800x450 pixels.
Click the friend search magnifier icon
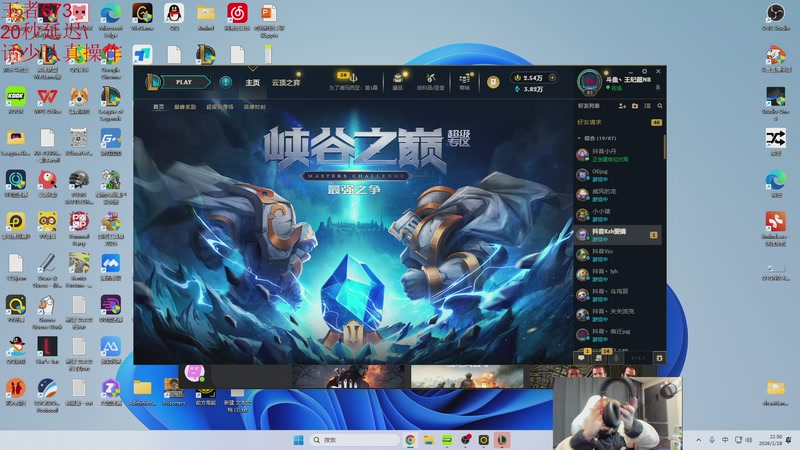(x=660, y=106)
